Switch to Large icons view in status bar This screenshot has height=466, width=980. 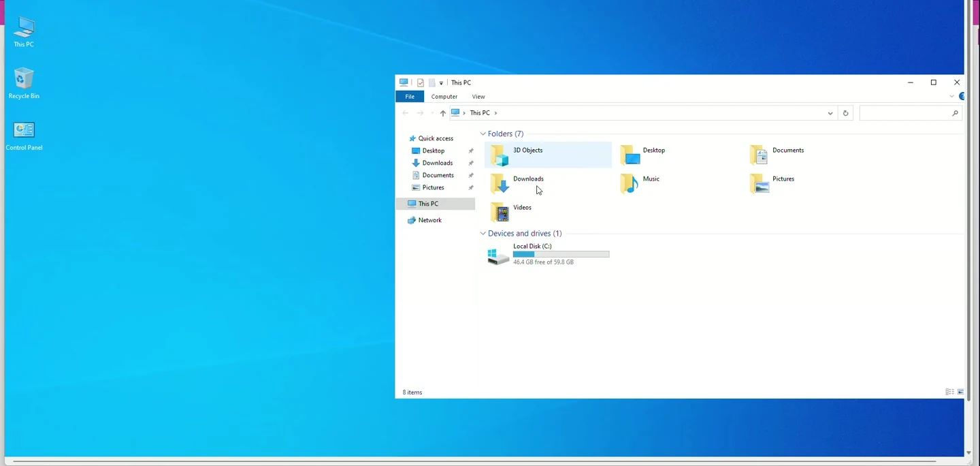point(960,392)
